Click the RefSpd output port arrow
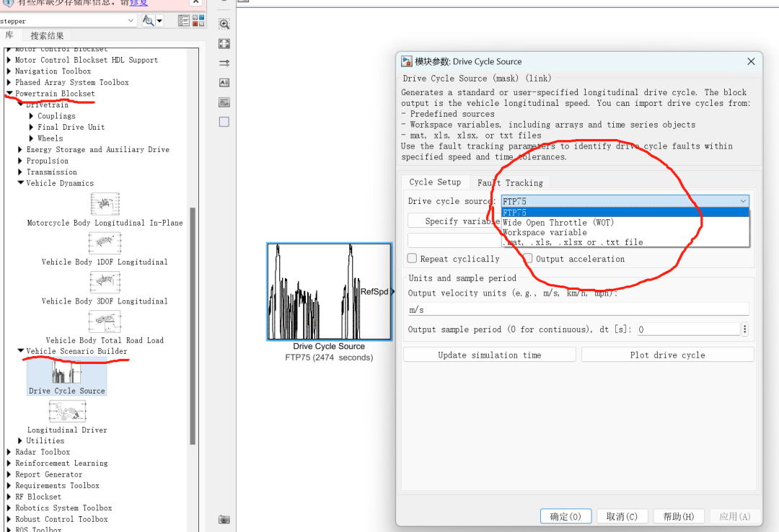The height and width of the screenshot is (532, 779). (x=393, y=291)
